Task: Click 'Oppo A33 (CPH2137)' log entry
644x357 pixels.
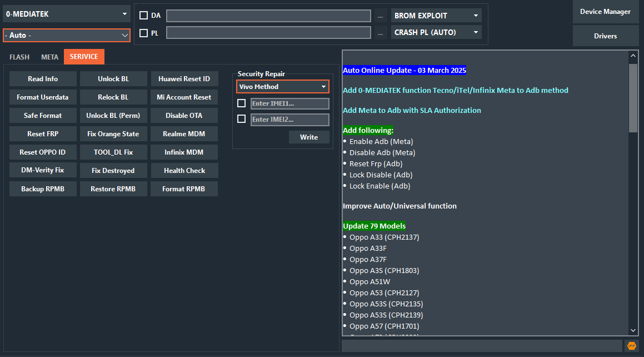Action: pyautogui.click(x=385, y=237)
